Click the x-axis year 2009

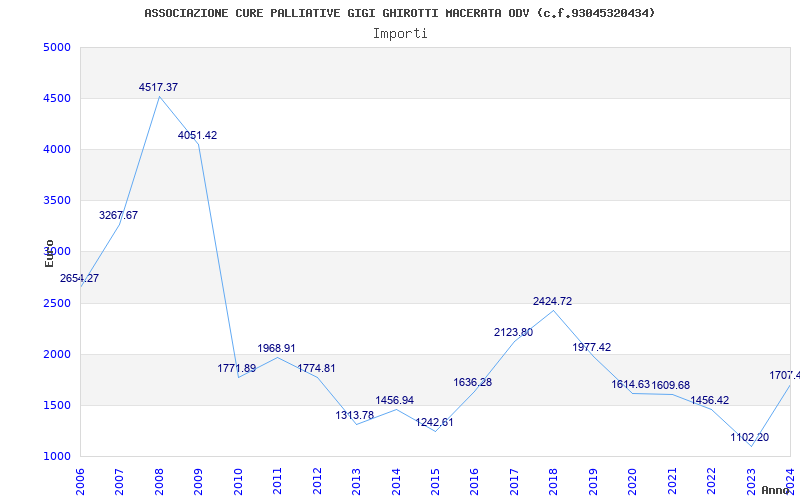coord(198,482)
